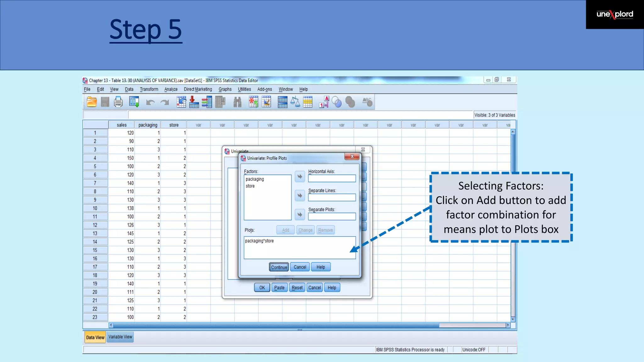This screenshot has width=644, height=362.
Task: Click the Find binoculars icon
Action: click(x=237, y=102)
